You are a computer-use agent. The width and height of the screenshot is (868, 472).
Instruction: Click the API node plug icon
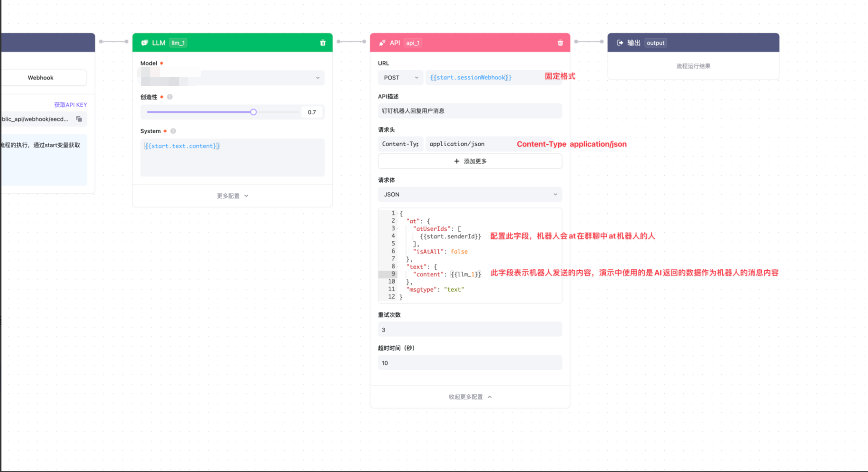[x=382, y=43]
